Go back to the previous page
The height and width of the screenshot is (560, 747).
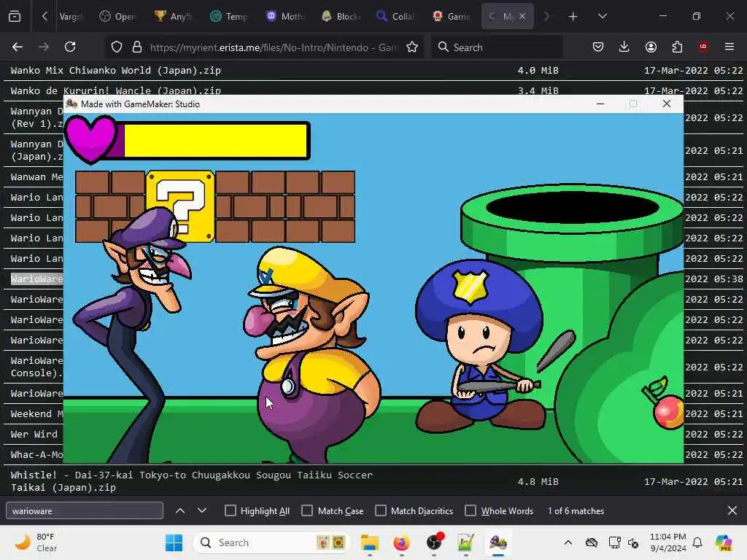(x=18, y=47)
